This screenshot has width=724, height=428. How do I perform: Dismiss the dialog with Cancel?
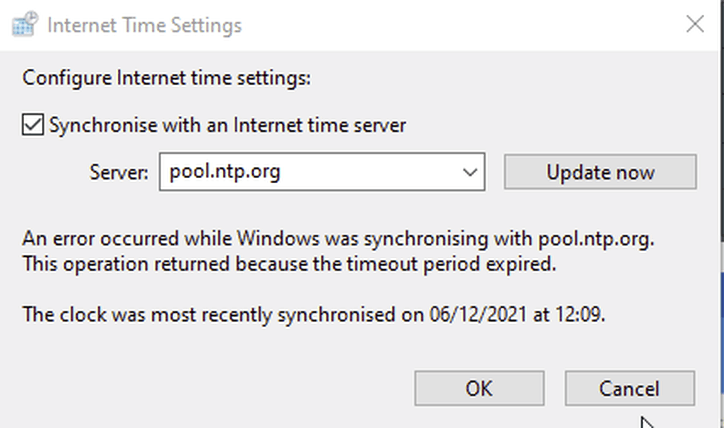click(x=630, y=388)
